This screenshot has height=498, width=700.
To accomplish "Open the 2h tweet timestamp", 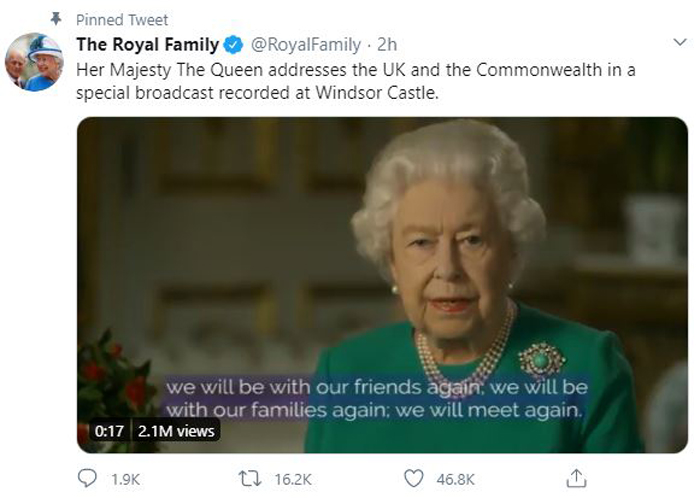I will point(387,45).
